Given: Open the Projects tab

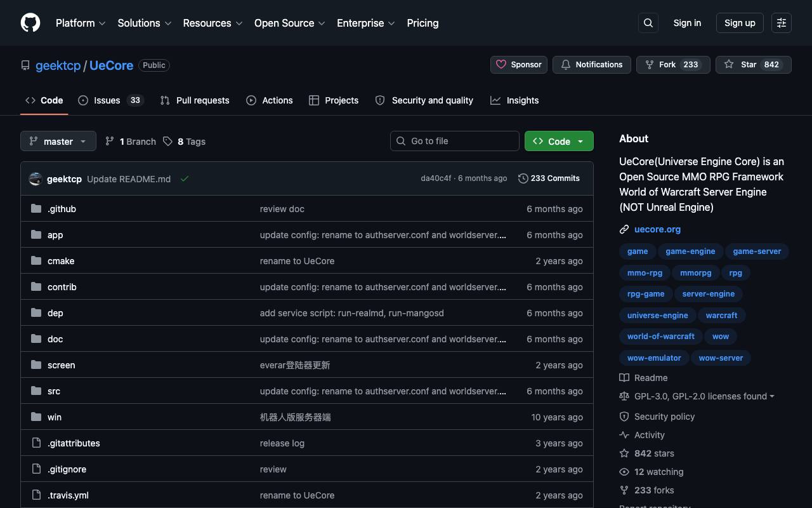Looking at the screenshot, I should pyautogui.click(x=334, y=100).
